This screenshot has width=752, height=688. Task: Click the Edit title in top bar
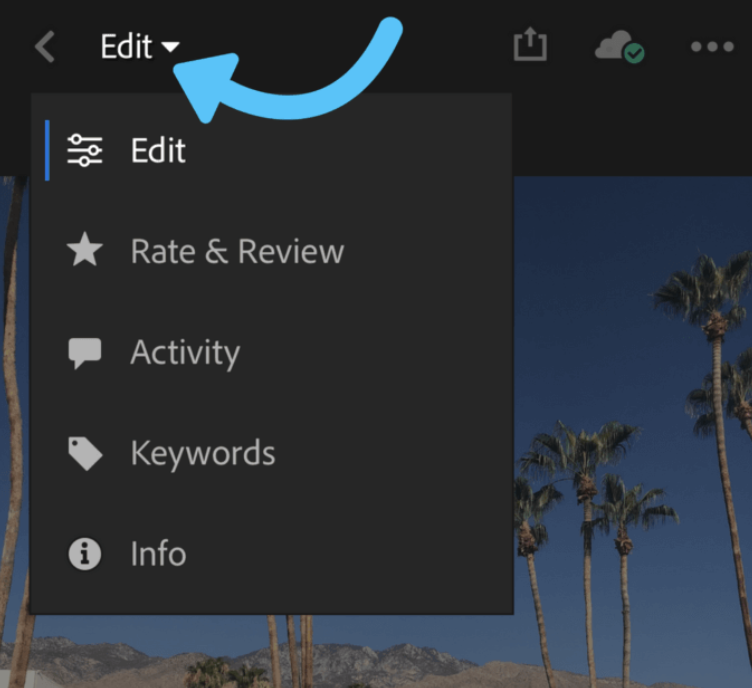126,47
